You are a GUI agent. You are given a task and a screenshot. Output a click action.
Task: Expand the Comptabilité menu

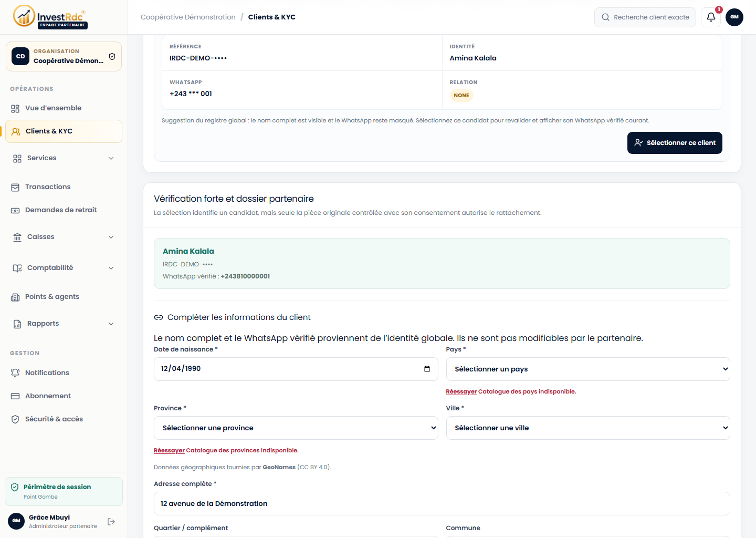click(x=64, y=268)
